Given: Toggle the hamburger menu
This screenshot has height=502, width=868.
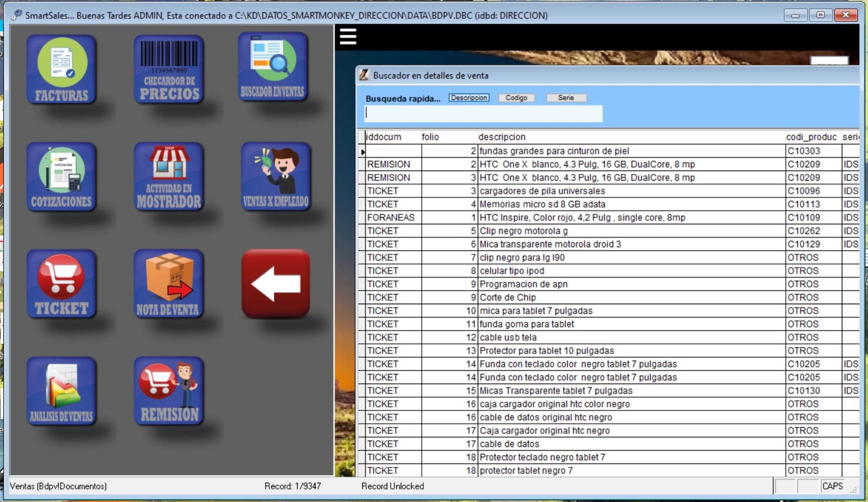Looking at the screenshot, I should [348, 36].
